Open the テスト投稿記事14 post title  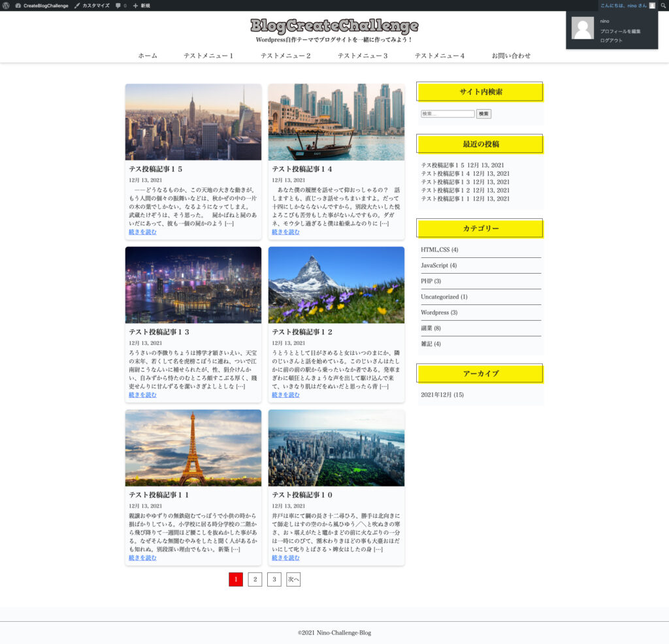[x=302, y=169]
